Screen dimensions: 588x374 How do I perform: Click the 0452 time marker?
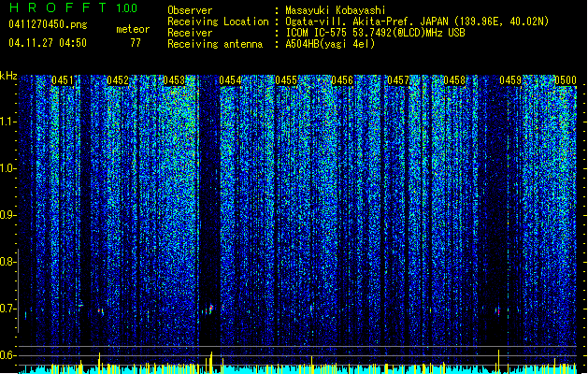[x=118, y=80]
